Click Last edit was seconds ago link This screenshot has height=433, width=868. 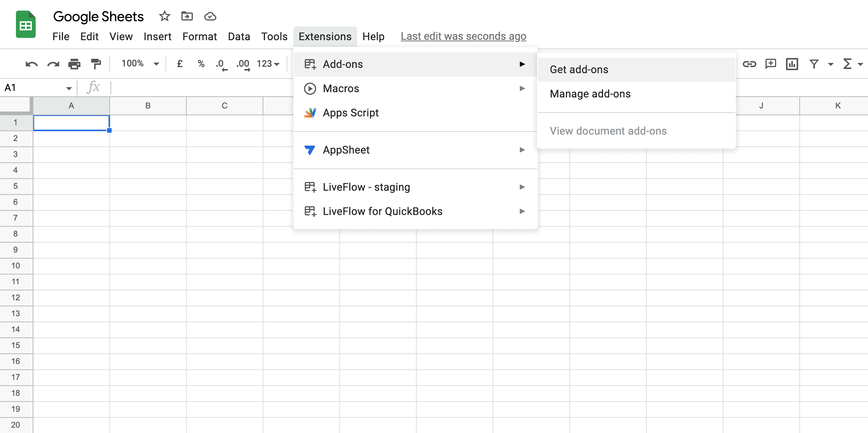click(x=463, y=36)
